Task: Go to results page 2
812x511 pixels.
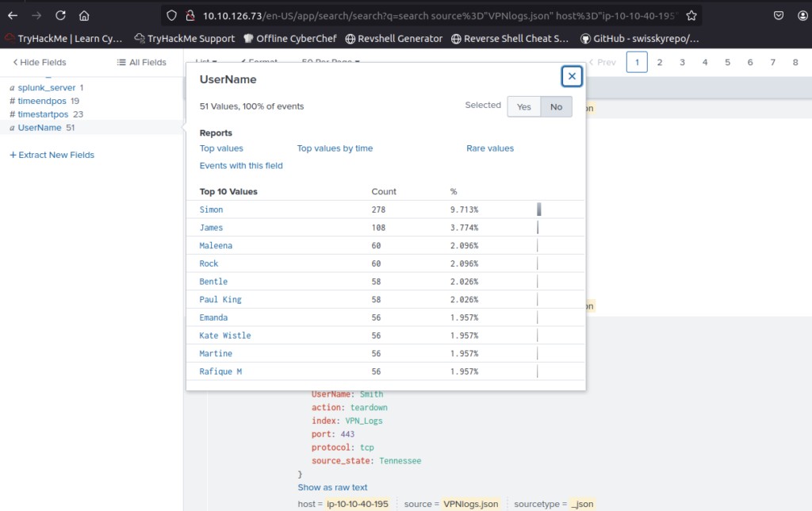Action: [x=660, y=62]
